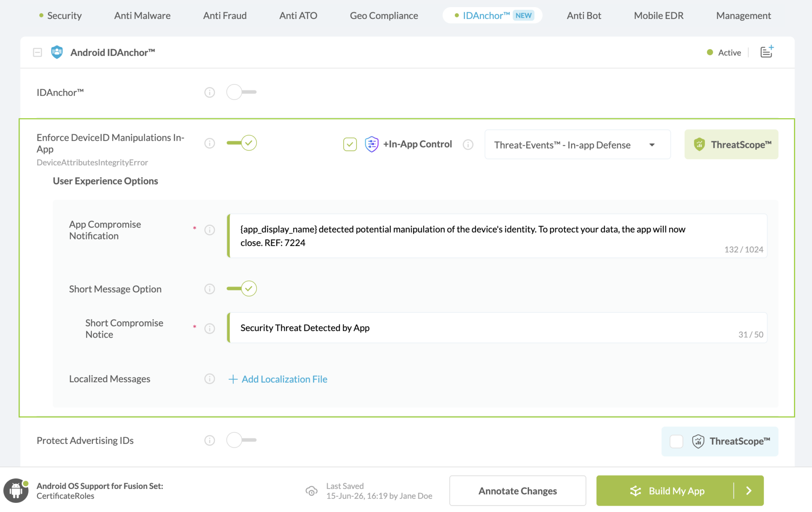Show info for the IDAnchor™ setting
The height and width of the screenshot is (512, 812).
coord(210,92)
